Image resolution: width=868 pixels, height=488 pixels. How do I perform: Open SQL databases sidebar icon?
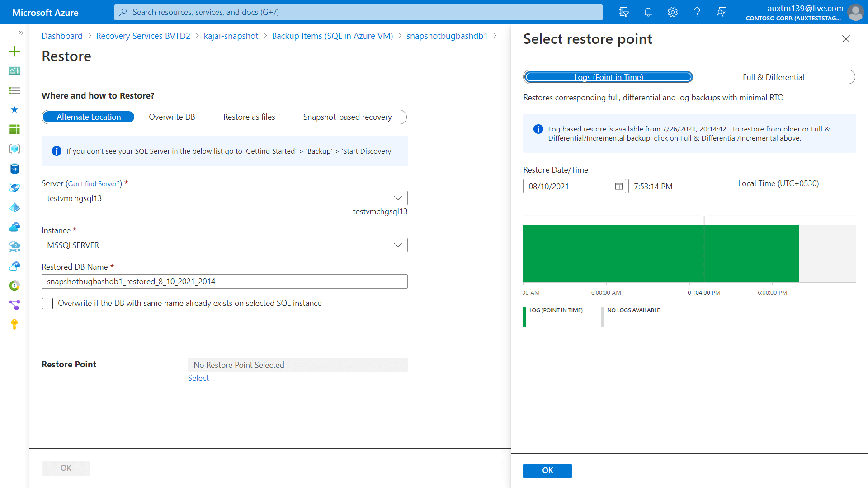point(14,169)
